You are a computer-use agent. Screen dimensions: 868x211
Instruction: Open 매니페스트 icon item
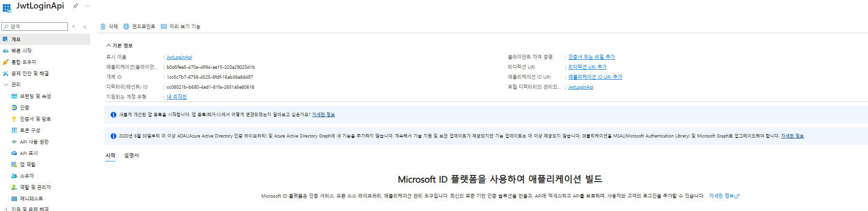14,199
